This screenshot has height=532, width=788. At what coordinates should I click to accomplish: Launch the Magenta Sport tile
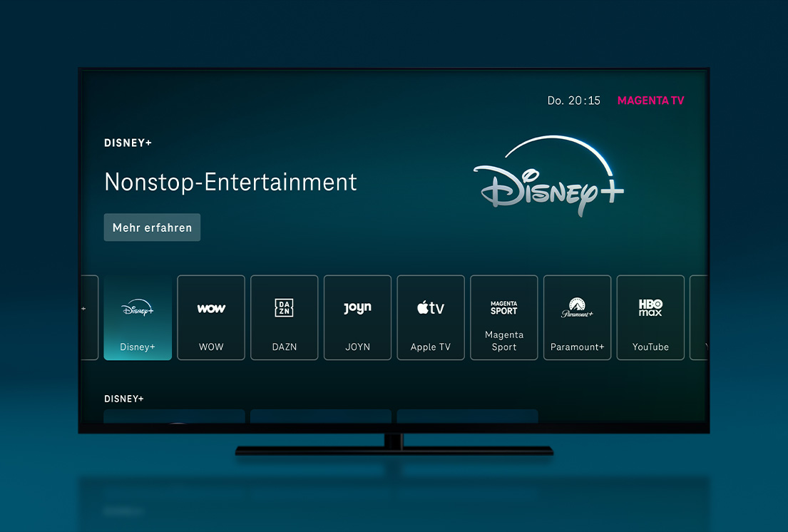pos(504,317)
